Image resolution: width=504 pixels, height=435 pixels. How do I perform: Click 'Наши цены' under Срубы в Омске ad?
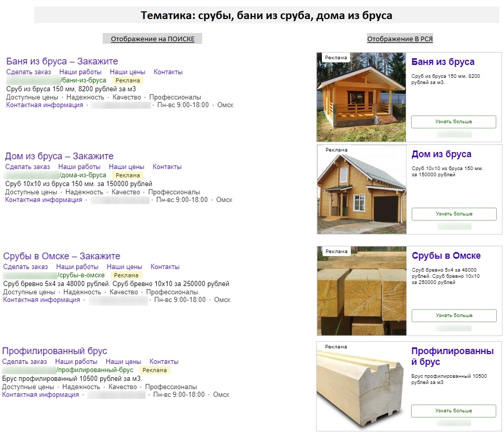pyautogui.click(x=124, y=267)
